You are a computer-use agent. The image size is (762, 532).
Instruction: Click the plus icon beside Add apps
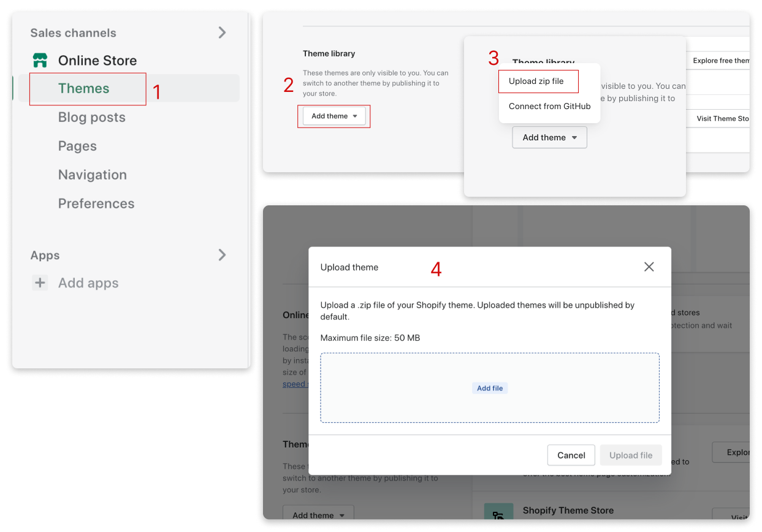click(40, 283)
